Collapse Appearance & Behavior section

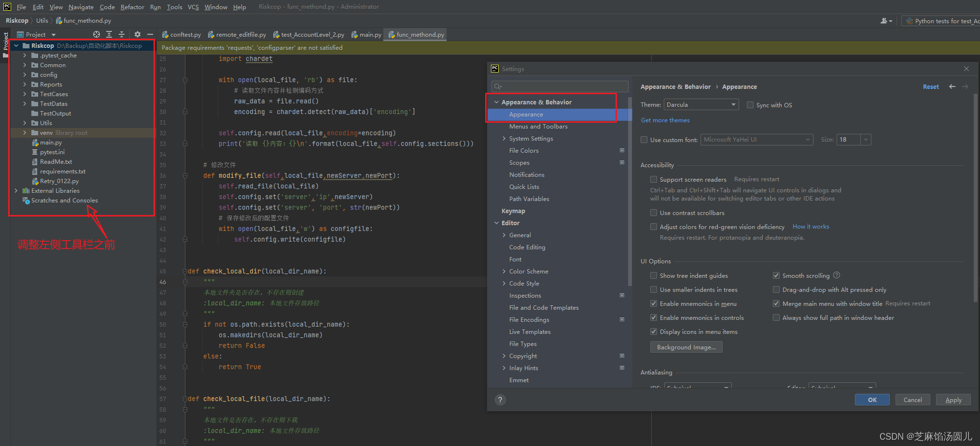496,102
